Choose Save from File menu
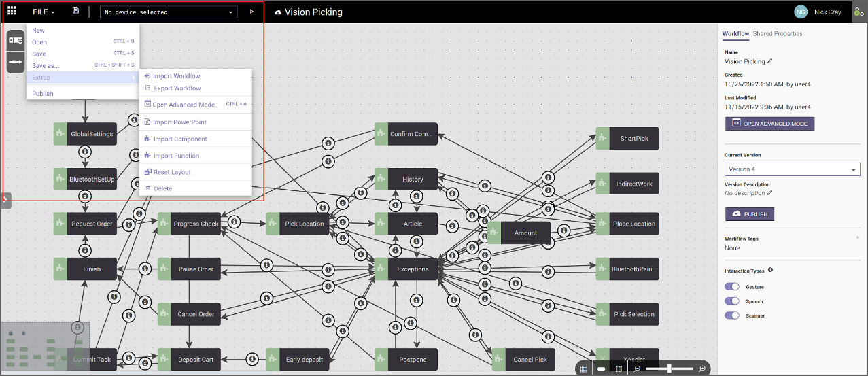Viewport: 868px width, 376px height. point(83,54)
